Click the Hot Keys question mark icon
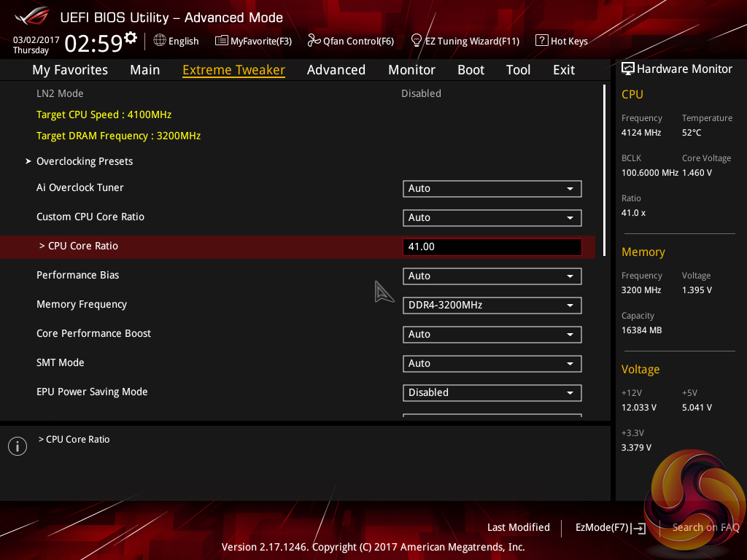Viewport: 747px width, 560px height. 542,41
